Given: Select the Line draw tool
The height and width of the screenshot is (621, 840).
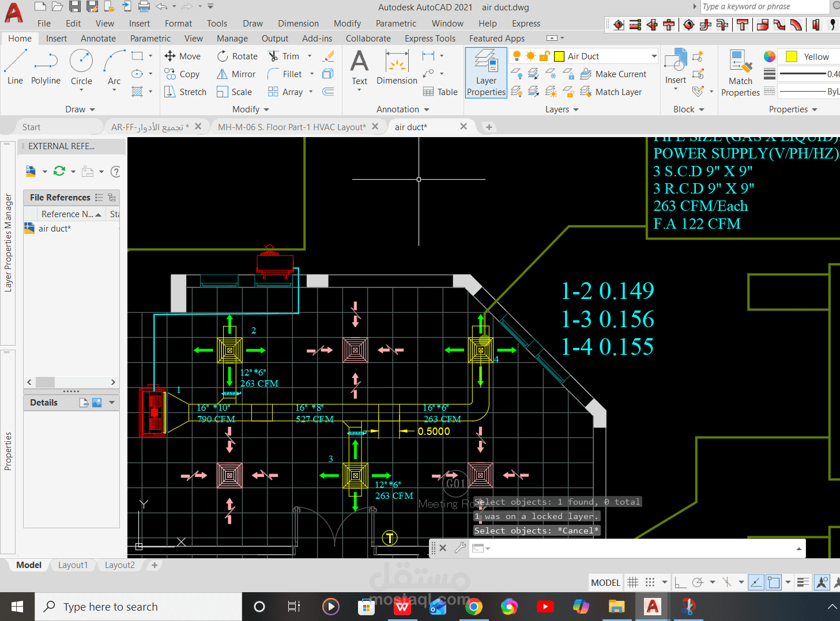Looking at the screenshot, I should (15, 67).
